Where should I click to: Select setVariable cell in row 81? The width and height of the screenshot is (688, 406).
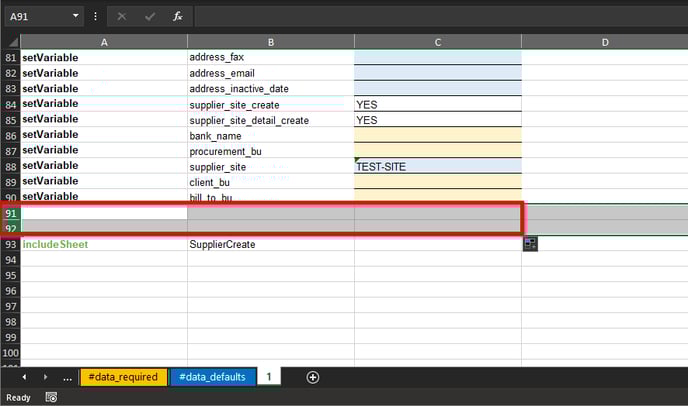click(104, 57)
